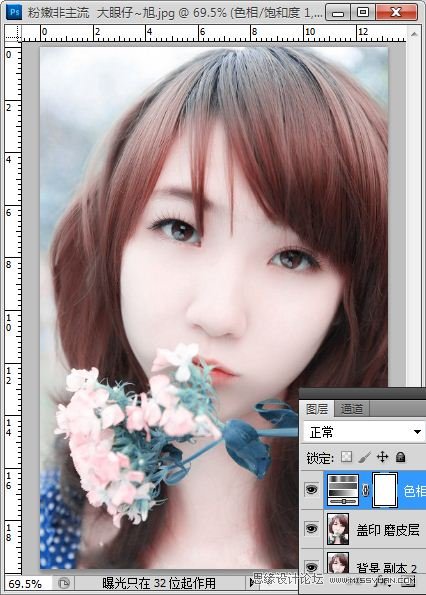The height and width of the screenshot is (595, 426).
Task: Expand the status bar info arrow menu
Action: click(x=252, y=582)
